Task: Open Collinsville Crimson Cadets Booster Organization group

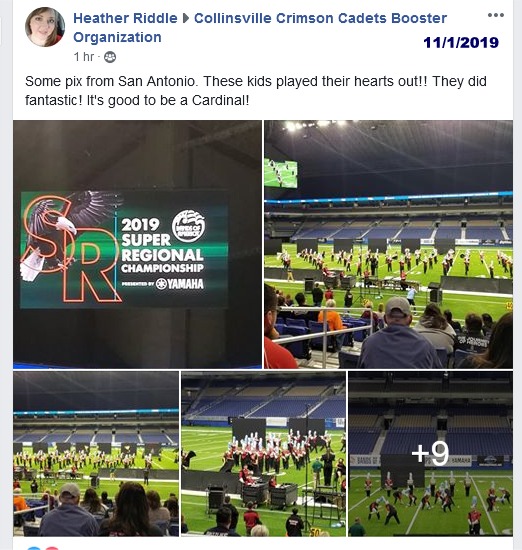Action: point(260,28)
